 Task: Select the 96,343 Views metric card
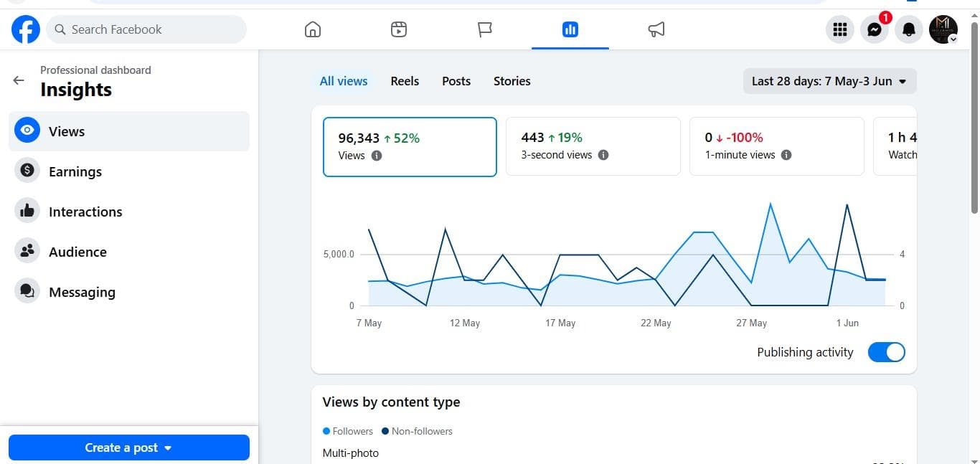pos(410,146)
